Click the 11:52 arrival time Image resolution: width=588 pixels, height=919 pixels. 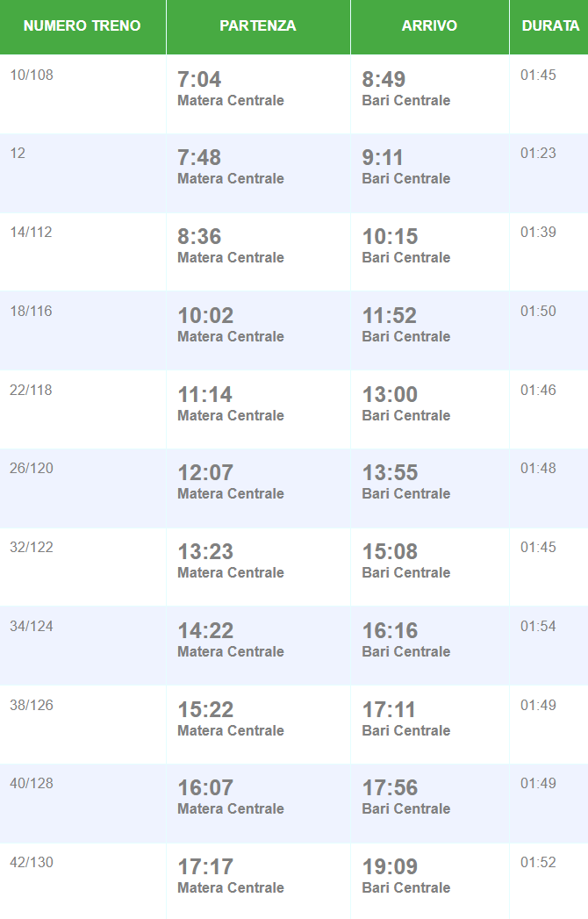(x=390, y=316)
